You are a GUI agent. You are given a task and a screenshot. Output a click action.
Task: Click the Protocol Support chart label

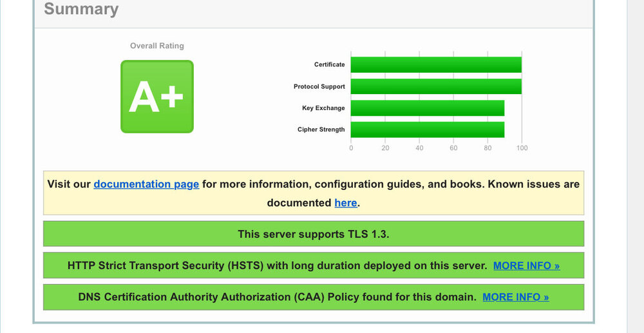coord(319,86)
